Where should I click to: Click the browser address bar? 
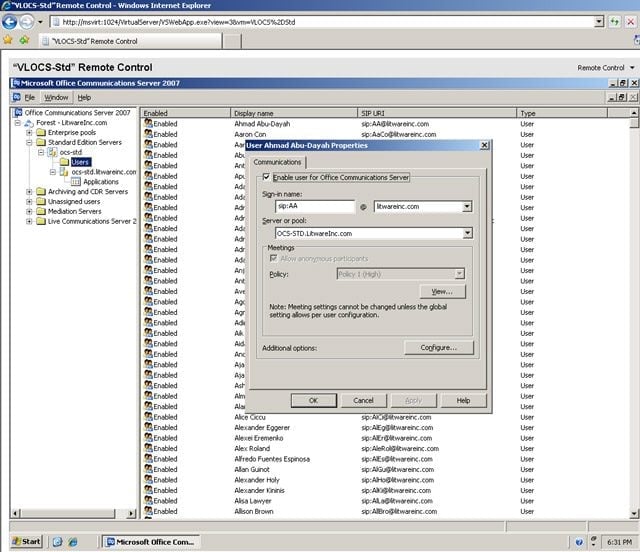[322, 22]
